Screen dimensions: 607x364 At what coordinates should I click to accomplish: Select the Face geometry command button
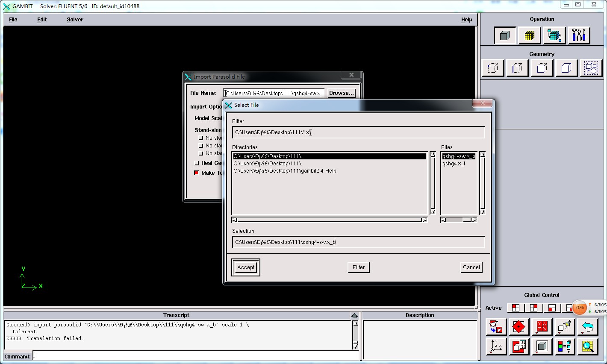click(x=542, y=68)
